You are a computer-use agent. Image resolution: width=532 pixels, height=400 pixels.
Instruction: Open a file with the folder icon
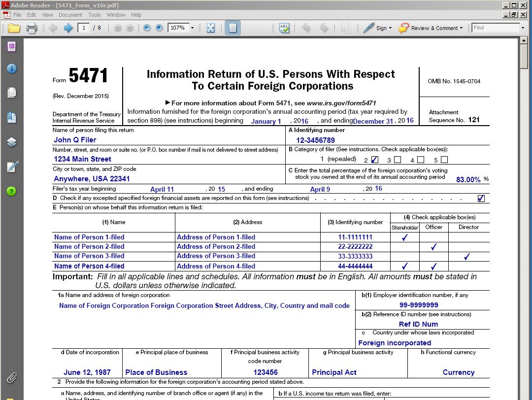[14, 28]
